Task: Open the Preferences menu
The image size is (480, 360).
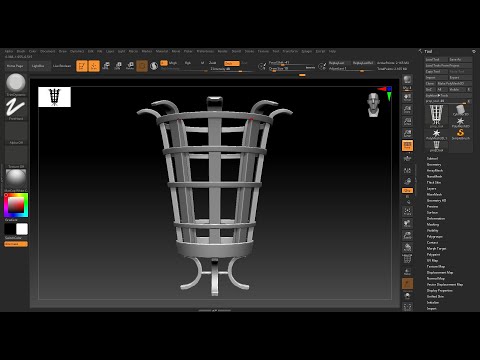Action: (x=205, y=51)
